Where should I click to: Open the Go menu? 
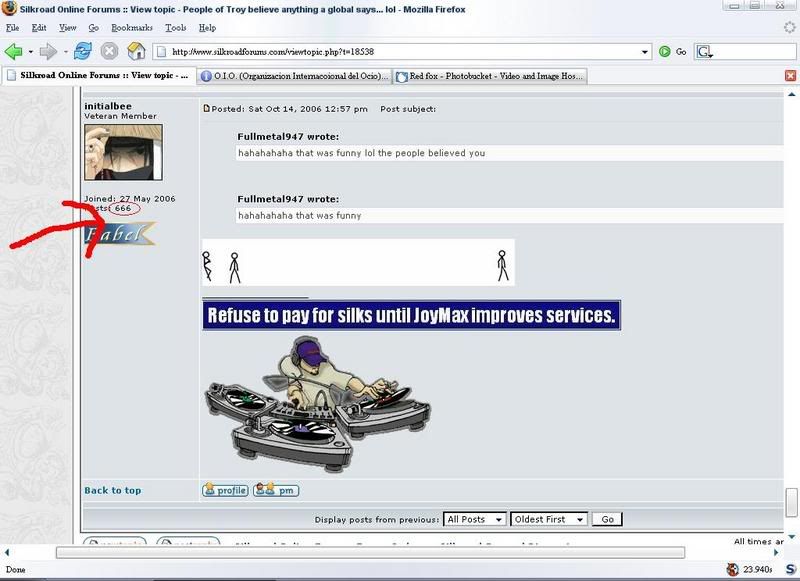pyautogui.click(x=93, y=28)
